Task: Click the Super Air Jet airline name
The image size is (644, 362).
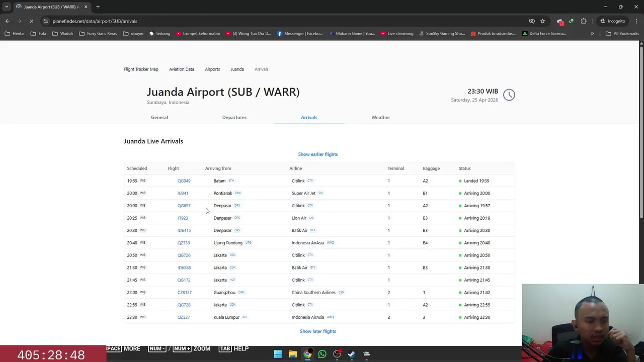Action: [303, 193]
